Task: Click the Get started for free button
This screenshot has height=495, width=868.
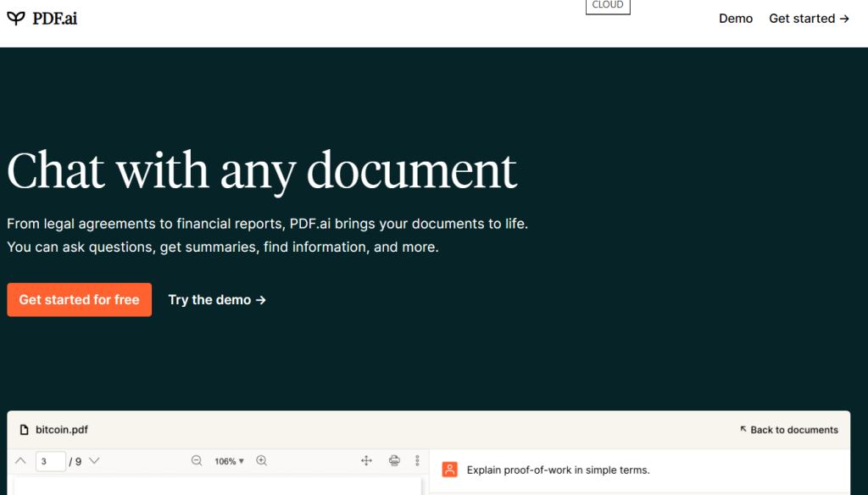Action: click(x=79, y=299)
